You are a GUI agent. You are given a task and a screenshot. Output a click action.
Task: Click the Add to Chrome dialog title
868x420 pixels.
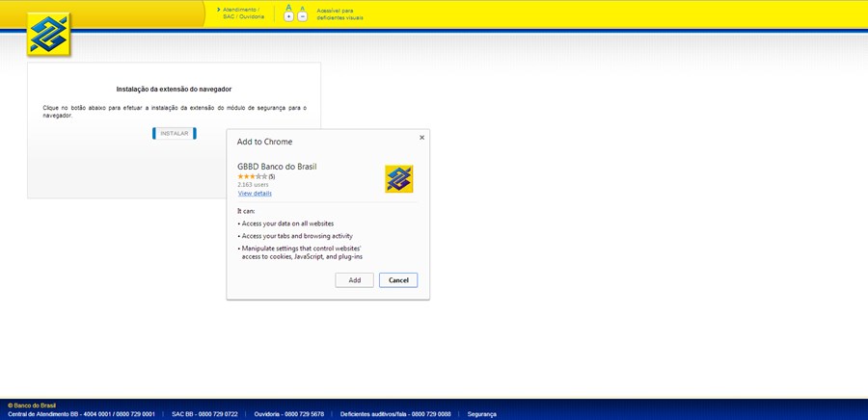264,142
